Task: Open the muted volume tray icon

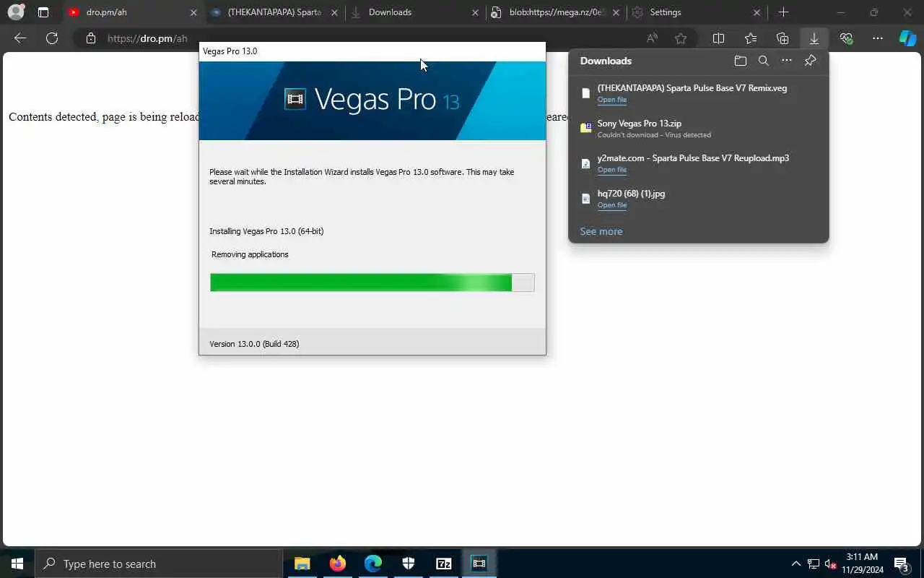Action: coord(830,564)
